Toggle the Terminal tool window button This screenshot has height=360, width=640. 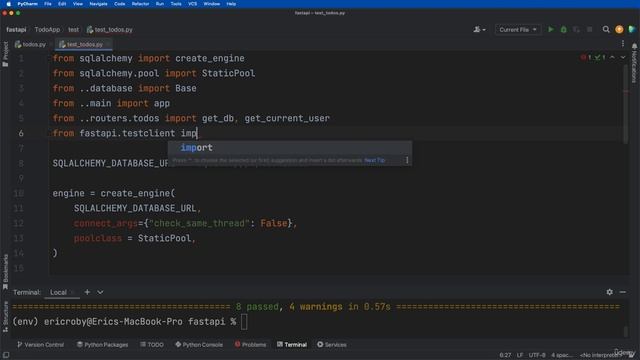click(x=292, y=345)
